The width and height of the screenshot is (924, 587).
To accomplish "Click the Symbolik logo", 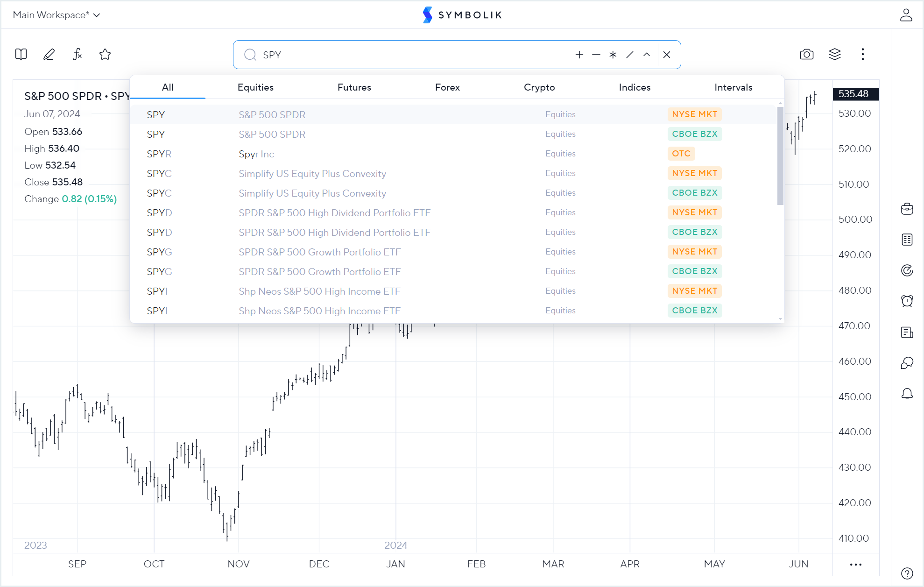I will click(462, 15).
